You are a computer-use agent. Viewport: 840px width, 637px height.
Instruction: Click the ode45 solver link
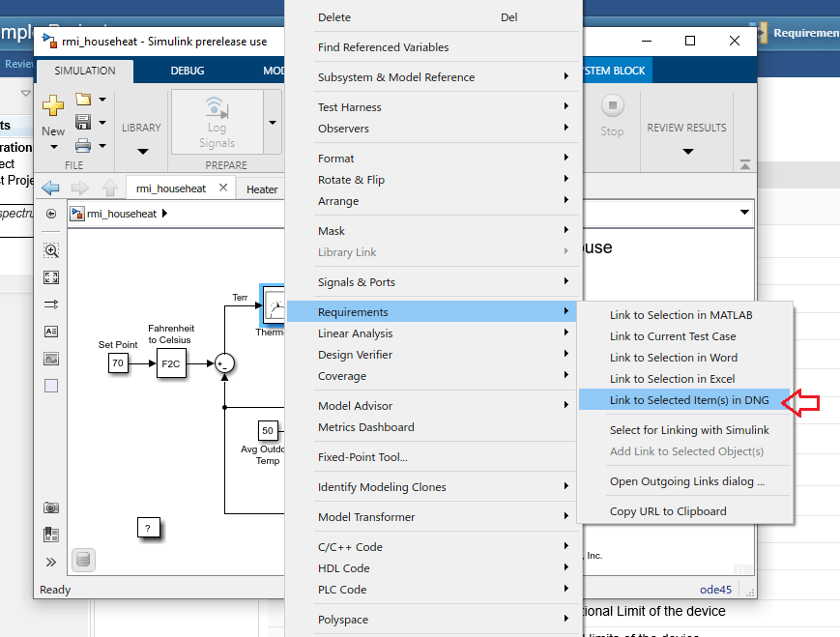pyautogui.click(x=715, y=590)
